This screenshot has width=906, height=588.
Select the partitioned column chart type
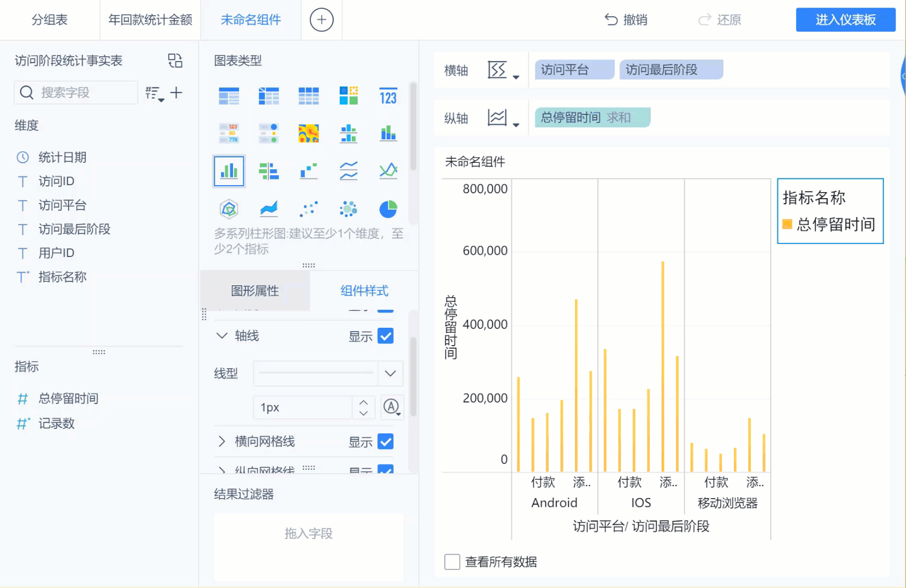(x=348, y=133)
